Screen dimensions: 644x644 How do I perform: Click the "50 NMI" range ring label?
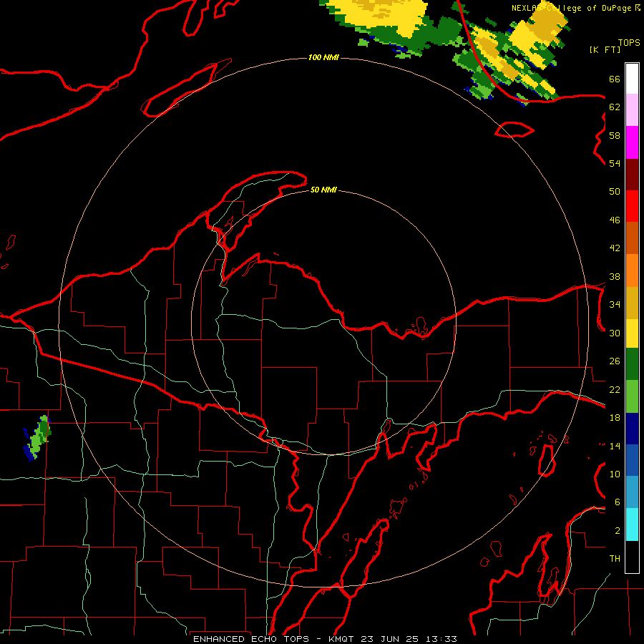coord(323,190)
